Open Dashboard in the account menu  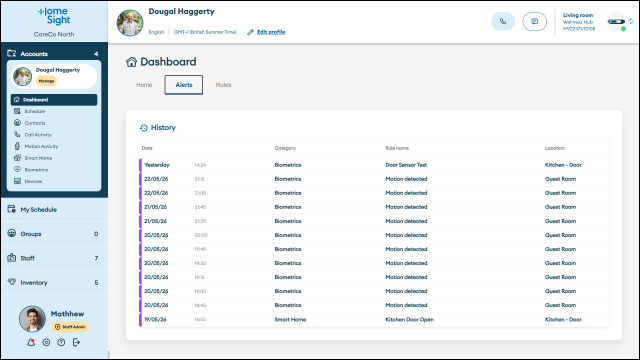[54, 100]
